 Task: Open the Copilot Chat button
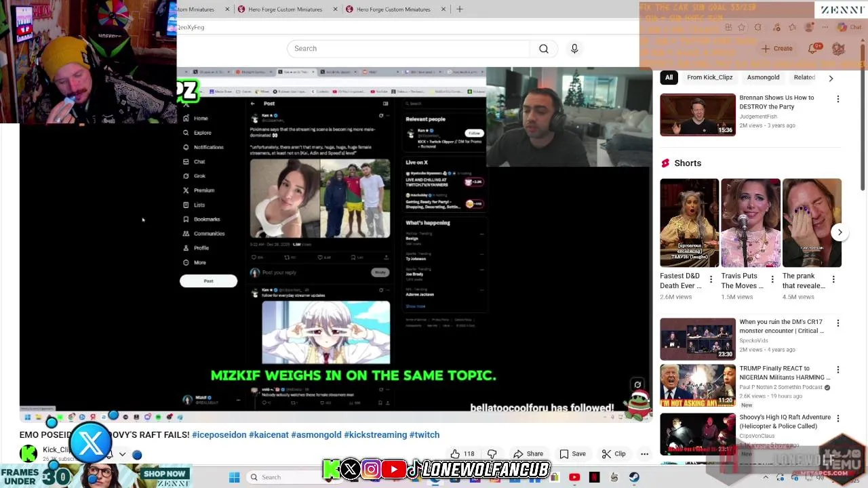click(850, 27)
